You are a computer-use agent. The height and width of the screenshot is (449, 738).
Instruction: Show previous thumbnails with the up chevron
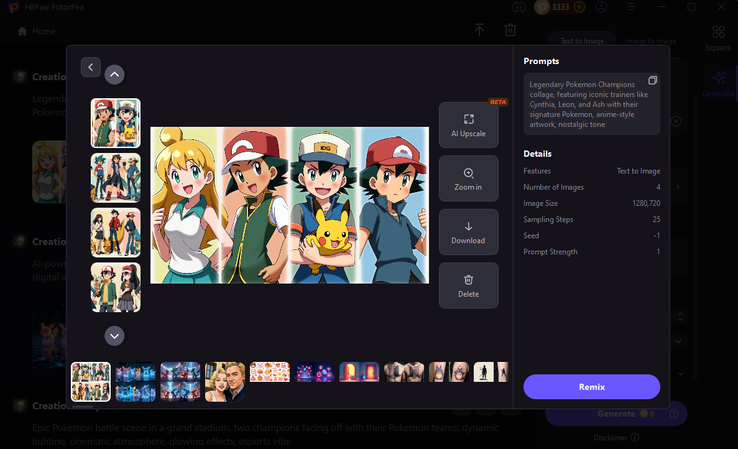point(114,74)
